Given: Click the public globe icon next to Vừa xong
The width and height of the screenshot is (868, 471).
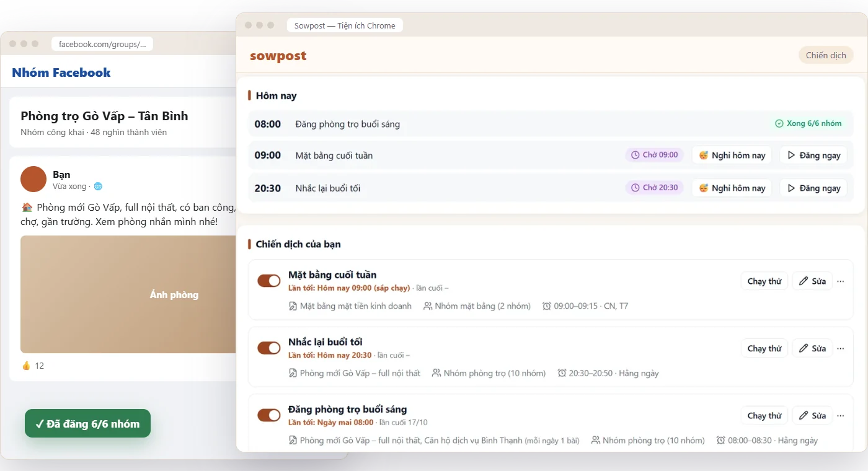Looking at the screenshot, I should coord(98,187).
